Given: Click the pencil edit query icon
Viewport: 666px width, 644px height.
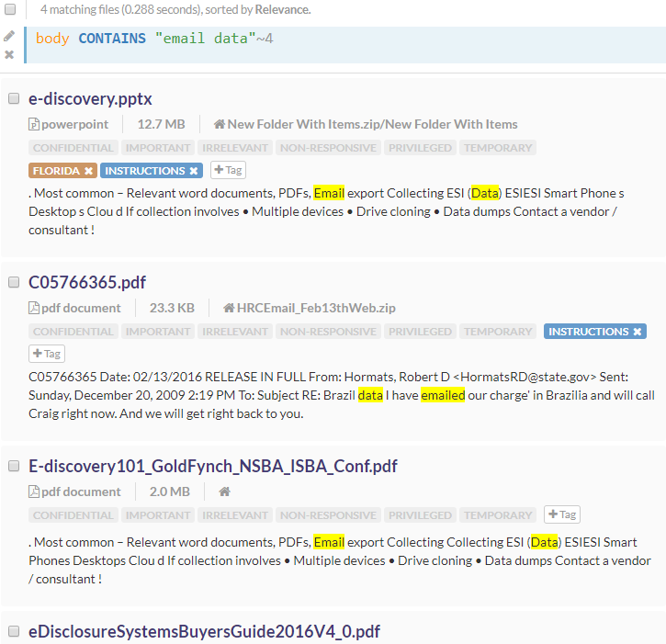Looking at the screenshot, I should point(9,36).
